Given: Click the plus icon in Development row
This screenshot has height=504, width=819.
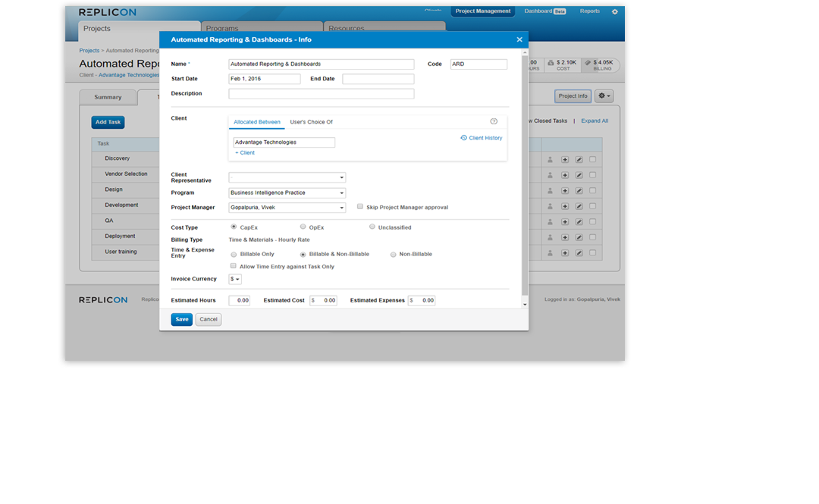Looking at the screenshot, I should [x=565, y=206].
